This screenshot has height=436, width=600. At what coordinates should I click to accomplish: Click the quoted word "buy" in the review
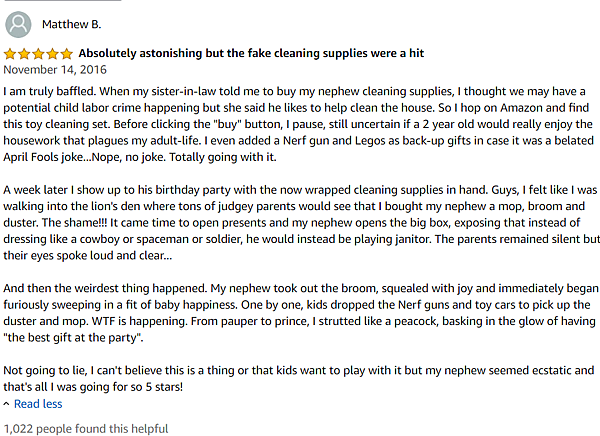228,124
